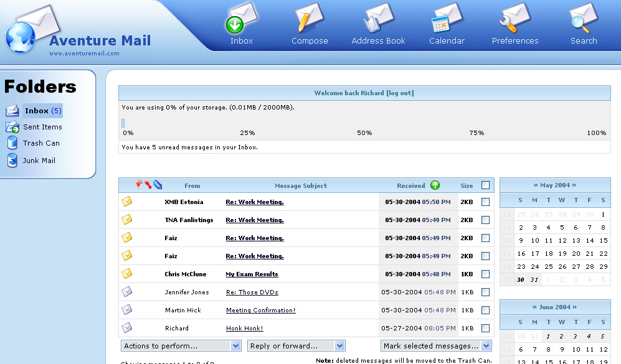Select the Junk Mail folder label
Viewport: 621px width, 364px height.
click(39, 161)
